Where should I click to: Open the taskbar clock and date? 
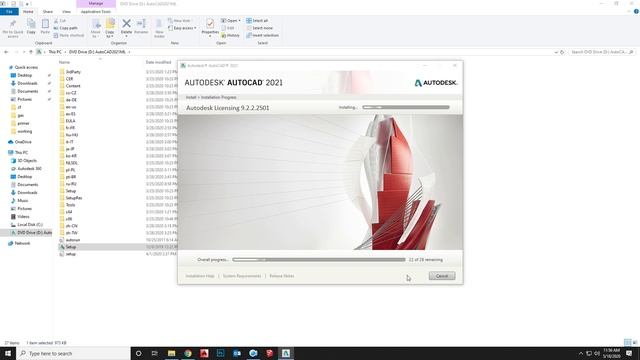point(611,353)
